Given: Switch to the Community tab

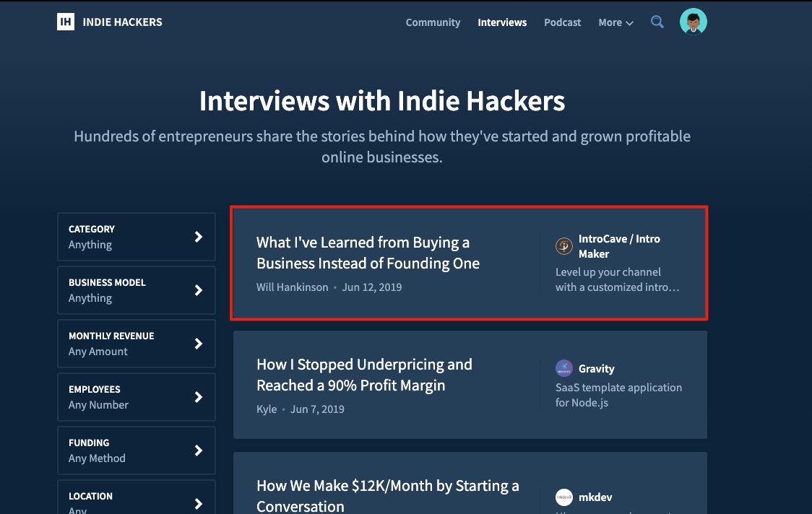Looking at the screenshot, I should point(432,22).
